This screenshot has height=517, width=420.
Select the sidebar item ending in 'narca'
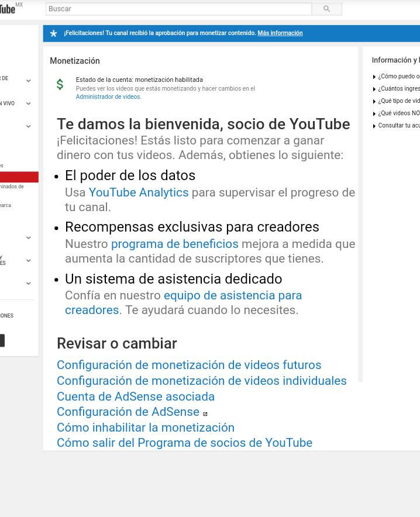(6, 205)
